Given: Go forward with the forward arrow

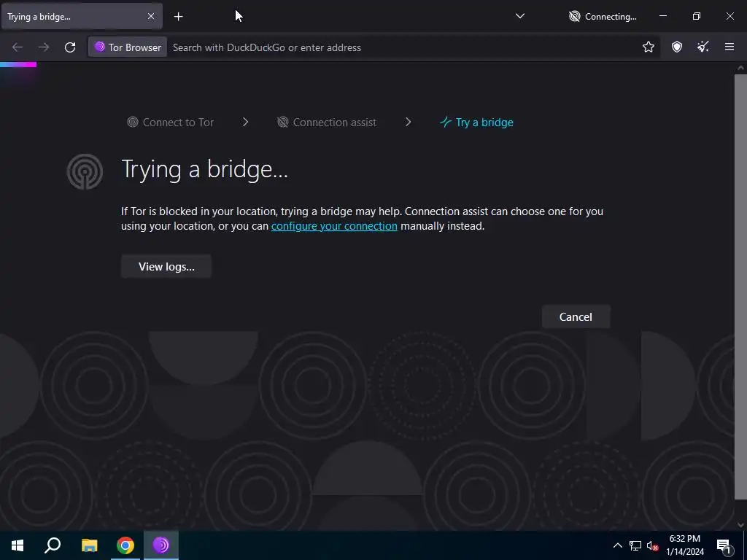Looking at the screenshot, I should coord(43,47).
